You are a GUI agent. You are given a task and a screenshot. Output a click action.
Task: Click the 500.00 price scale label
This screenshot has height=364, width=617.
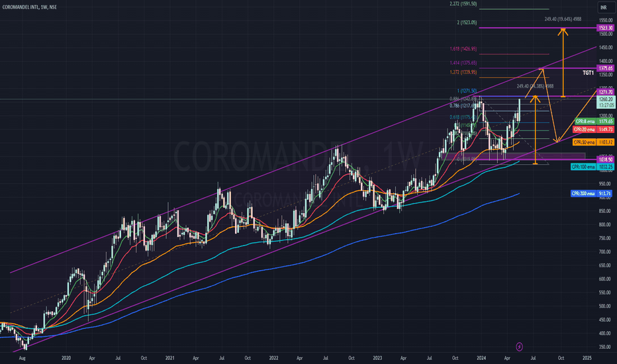point(606,306)
